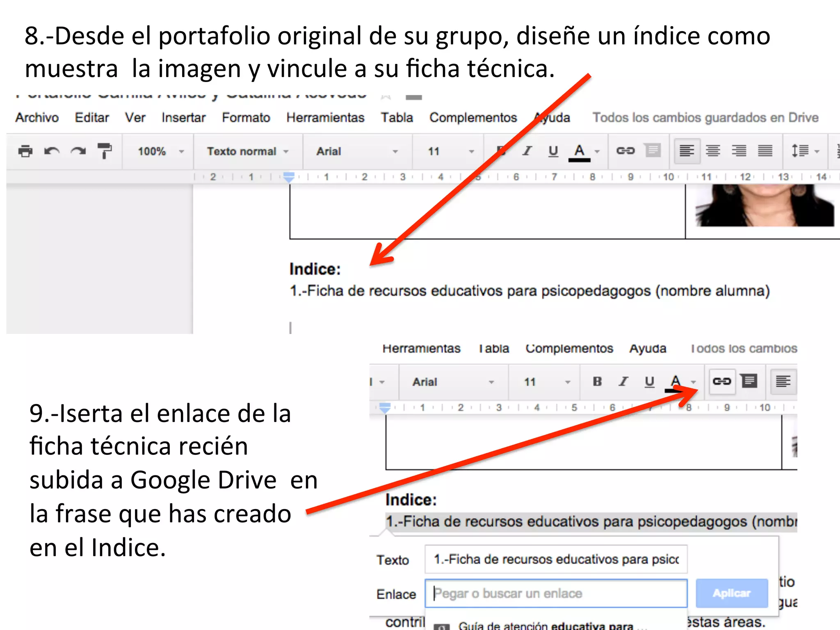Center align text in upper toolbar
The image size is (840, 630).
click(x=713, y=151)
